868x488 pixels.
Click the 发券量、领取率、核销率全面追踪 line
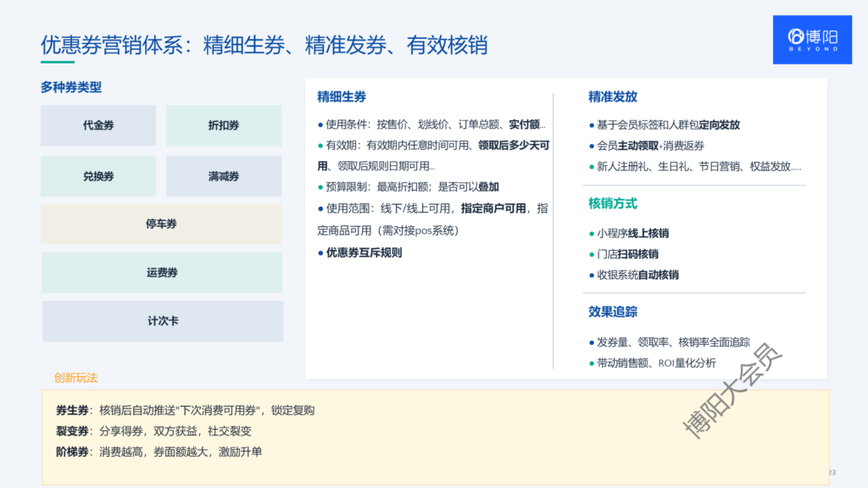670,342
